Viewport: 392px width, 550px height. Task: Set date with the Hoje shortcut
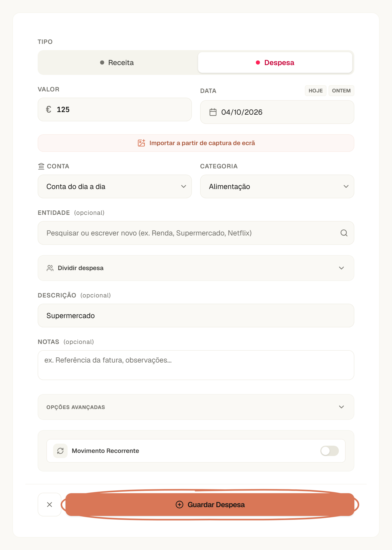click(316, 91)
